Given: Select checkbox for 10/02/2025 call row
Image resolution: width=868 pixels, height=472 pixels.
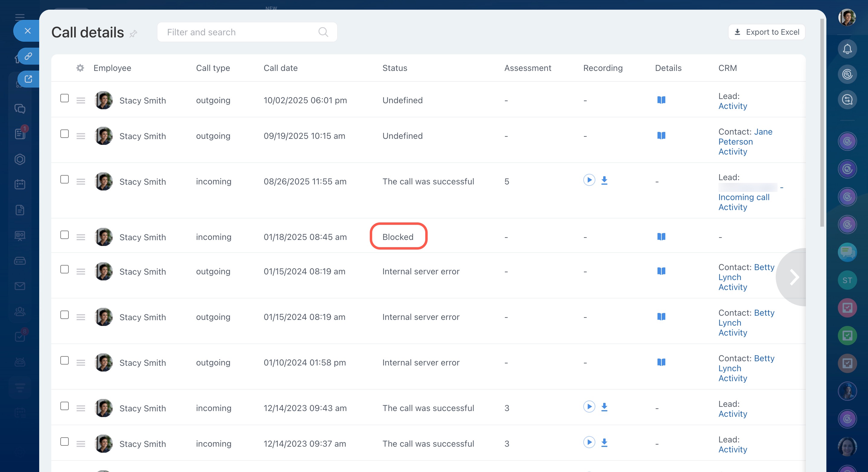Looking at the screenshot, I should pyautogui.click(x=64, y=98).
